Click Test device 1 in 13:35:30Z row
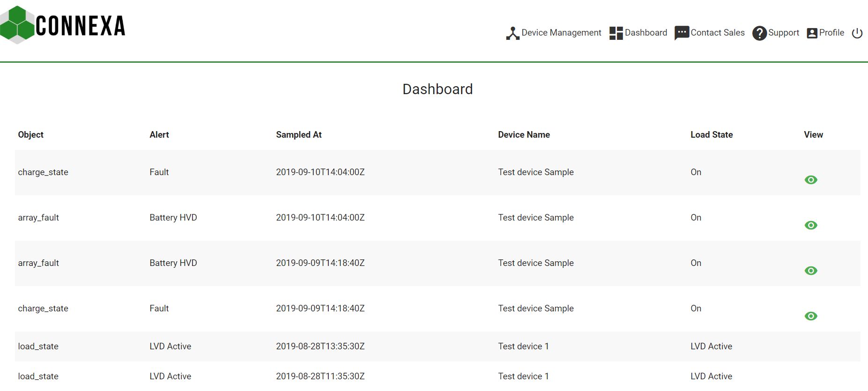Viewport: 868px width, 391px height. (523, 347)
